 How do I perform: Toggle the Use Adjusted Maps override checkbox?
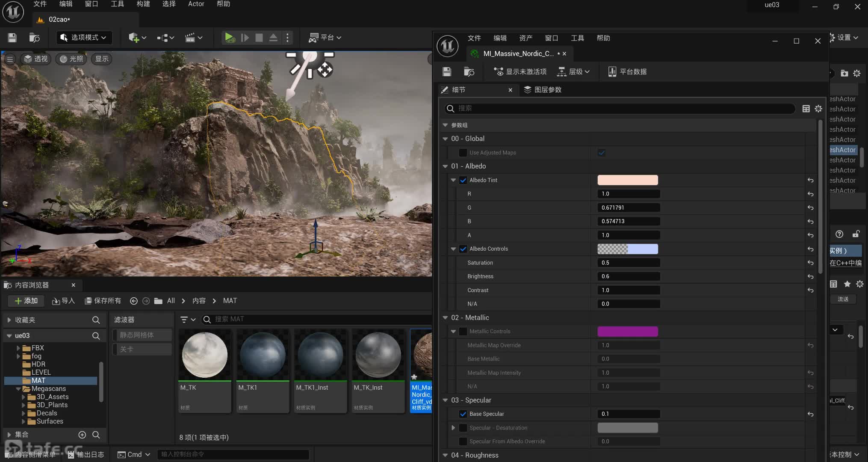pyautogui.click(x=463, y=153)
